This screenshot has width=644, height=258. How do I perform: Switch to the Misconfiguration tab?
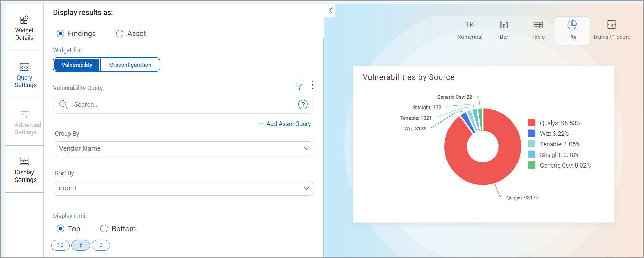tap(130, 65)
